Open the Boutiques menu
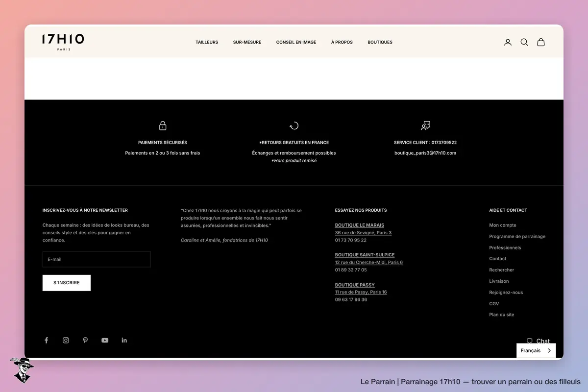This screenshot has height=392, width=588. tap(380, 42)
